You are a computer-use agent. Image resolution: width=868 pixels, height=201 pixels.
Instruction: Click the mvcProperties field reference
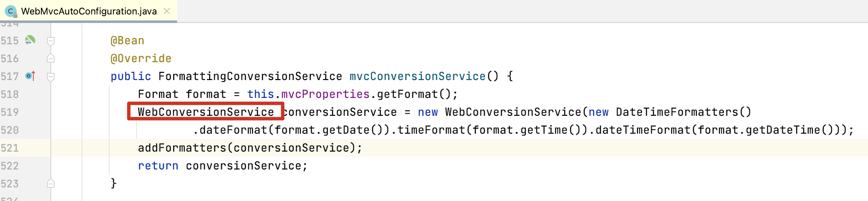[x=326, y=94]
